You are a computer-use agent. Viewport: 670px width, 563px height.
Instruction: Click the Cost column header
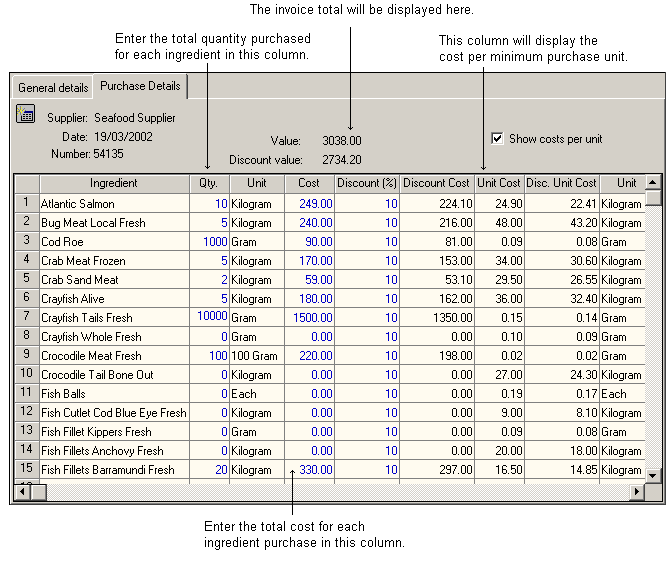(309, 183)
